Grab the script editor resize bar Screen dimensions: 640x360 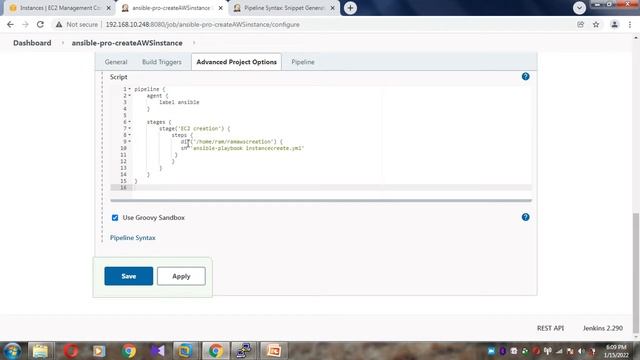coord(321,200)
